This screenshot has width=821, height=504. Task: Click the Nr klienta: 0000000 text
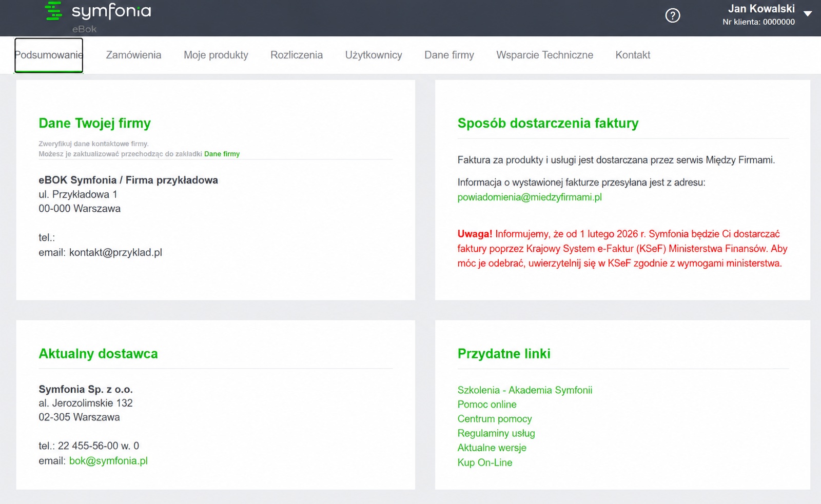[759, 22]
